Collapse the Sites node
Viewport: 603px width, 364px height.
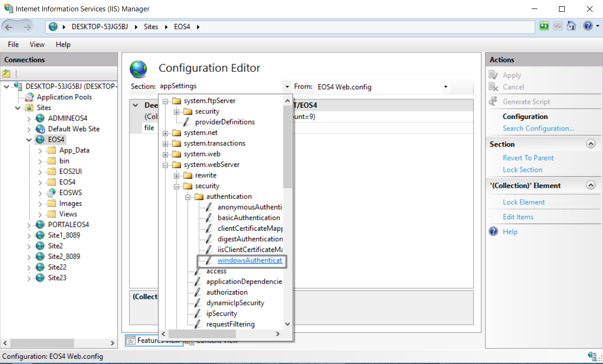pyautogui.click(x=17, y=108)
